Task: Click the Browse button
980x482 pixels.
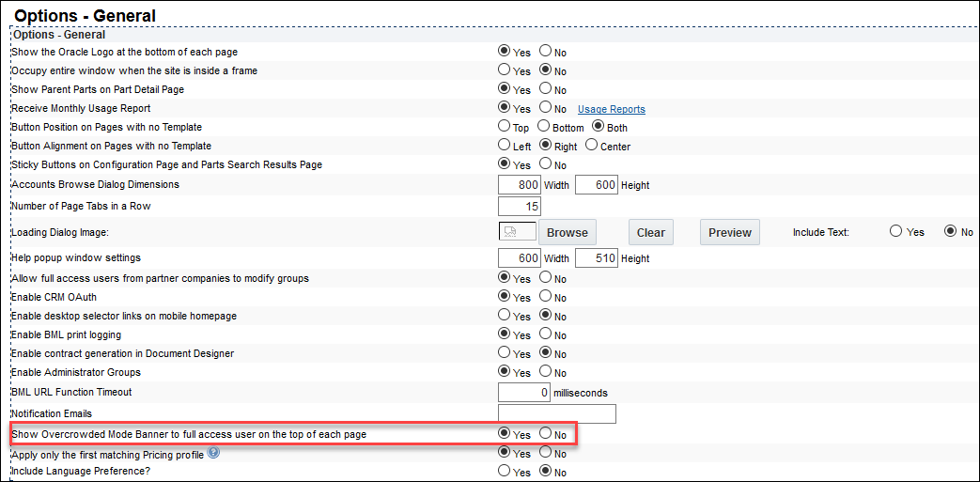Action: pyautogui.click(x=568, y=232)
